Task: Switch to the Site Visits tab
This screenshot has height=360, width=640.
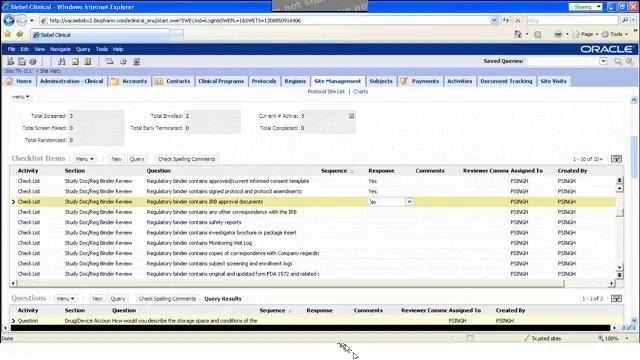Action: click(553, 81)
